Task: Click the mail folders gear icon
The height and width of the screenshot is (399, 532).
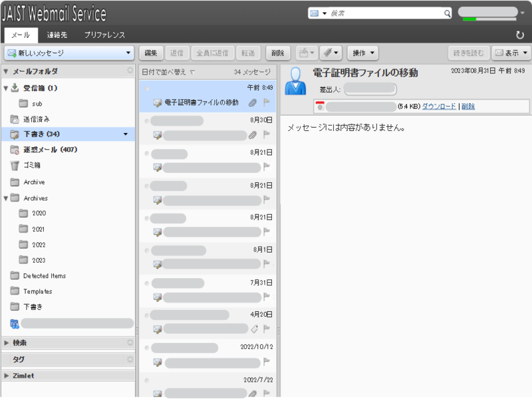Action: pos(130,71)
